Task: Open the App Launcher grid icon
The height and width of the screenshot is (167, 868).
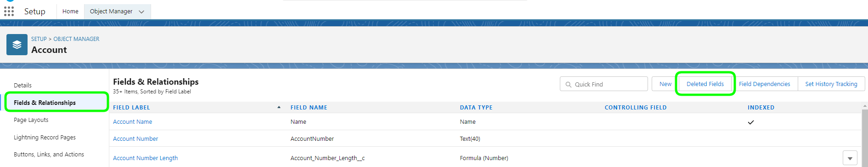Action: click(9, 11)
